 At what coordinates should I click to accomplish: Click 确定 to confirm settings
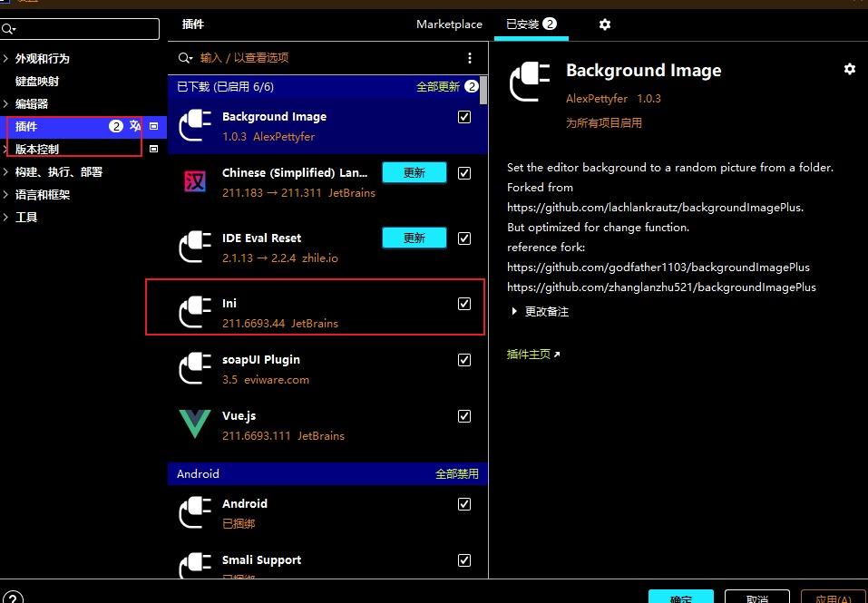pos(680,597)
